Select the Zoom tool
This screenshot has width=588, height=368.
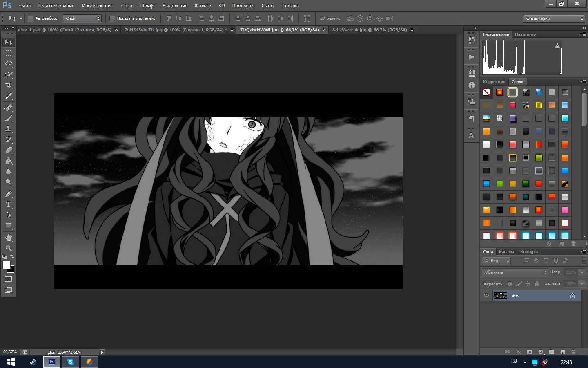(x=9, y=248)
